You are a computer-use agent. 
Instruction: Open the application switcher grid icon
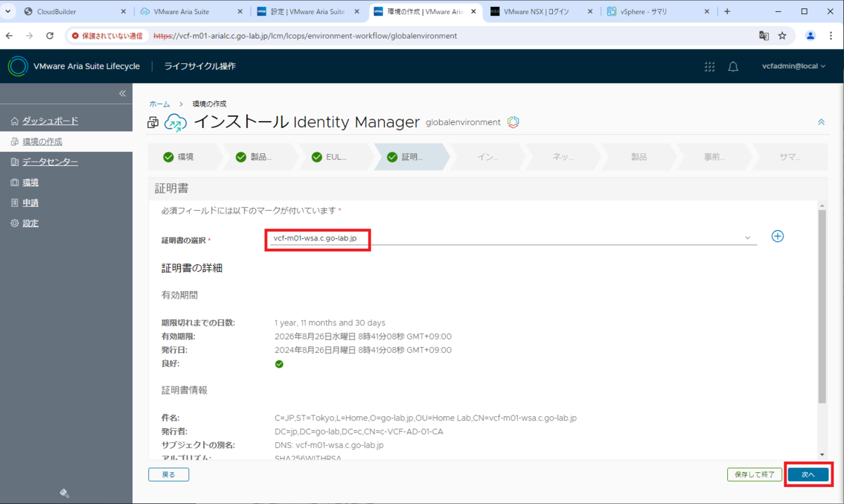coord(709,66)
